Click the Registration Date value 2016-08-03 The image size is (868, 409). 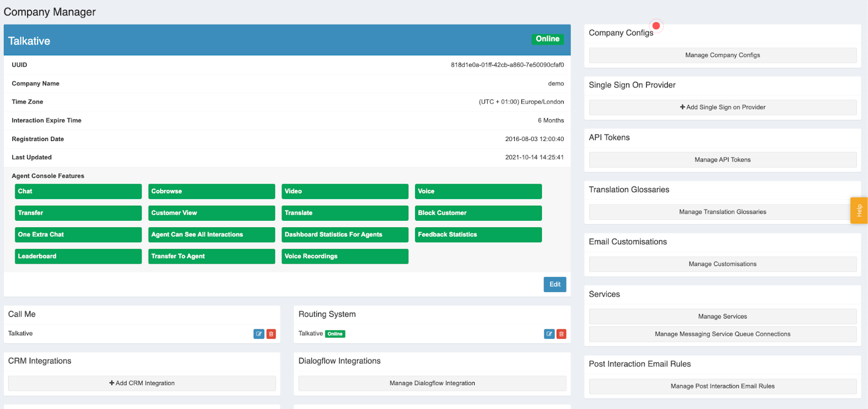coord(534,139)
